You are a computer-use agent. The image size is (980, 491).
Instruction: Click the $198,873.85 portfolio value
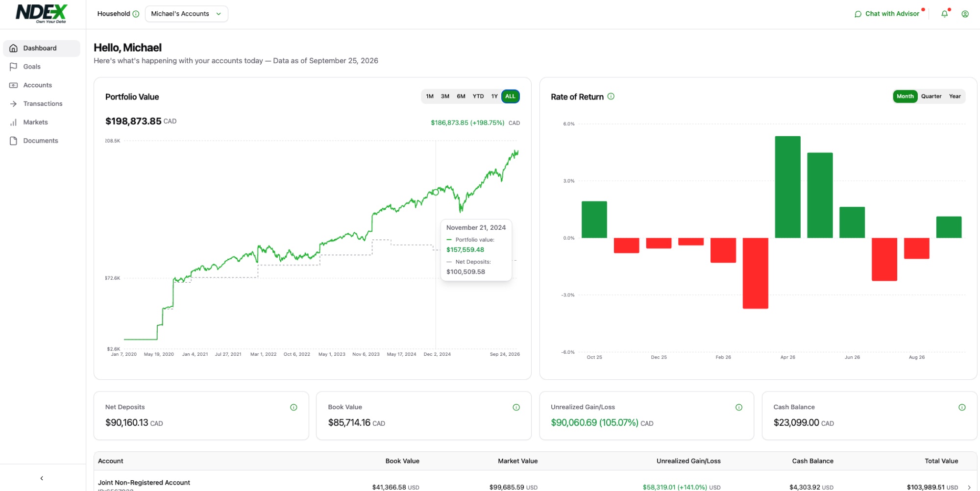coord(133,121)
